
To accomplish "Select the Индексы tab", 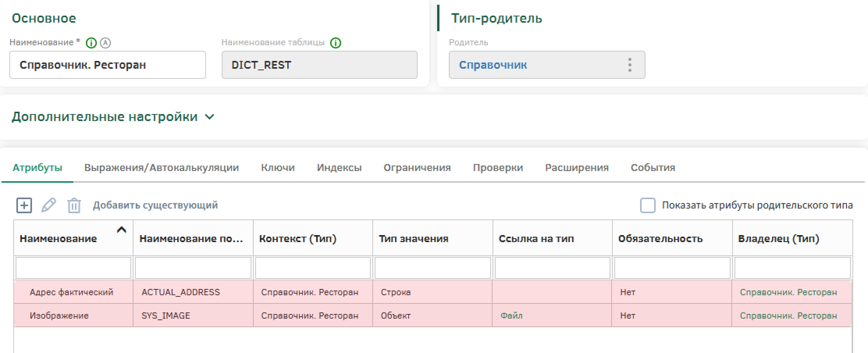I will tap(339, 168).
